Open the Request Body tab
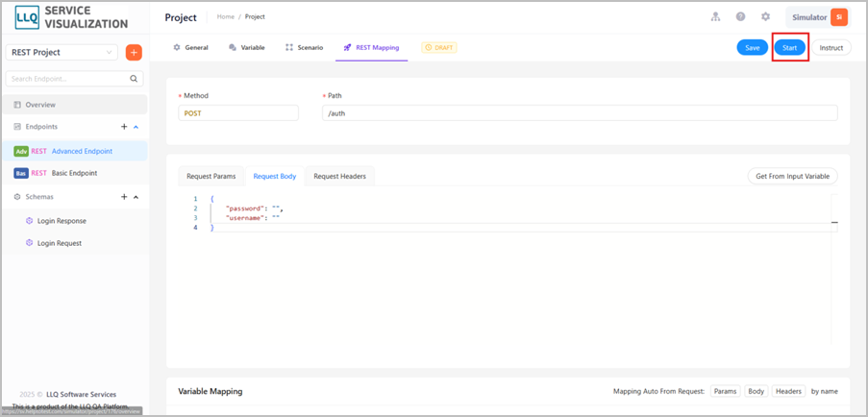The height and width of the screenshot is (417, 868). (x=275, y=177)
